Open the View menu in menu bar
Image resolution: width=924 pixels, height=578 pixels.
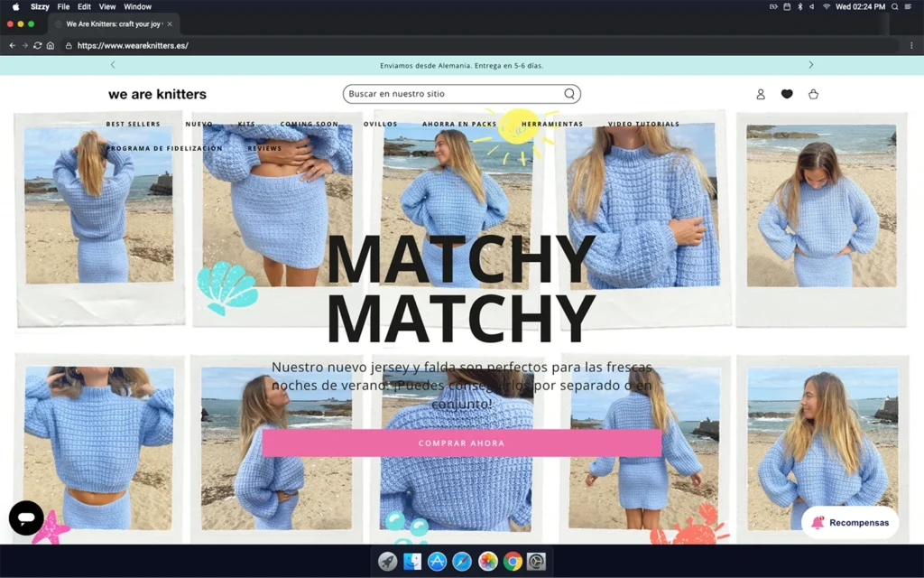(x=106, y=6)
